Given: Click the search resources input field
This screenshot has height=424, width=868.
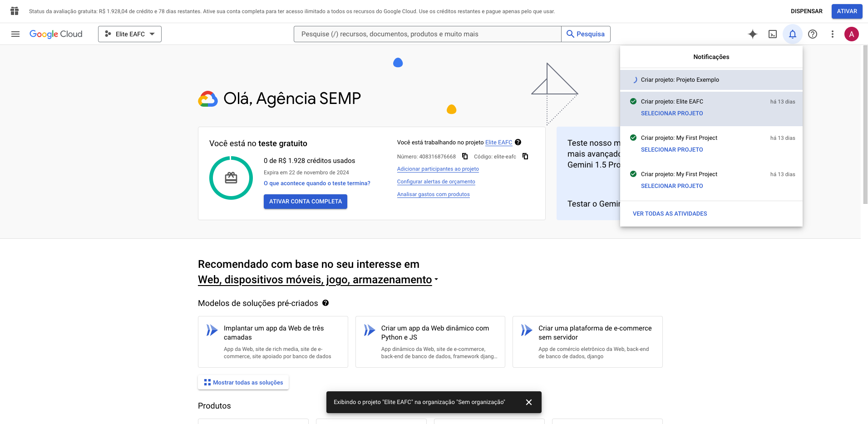Looking at the screenshot, I should pos(427,34).
